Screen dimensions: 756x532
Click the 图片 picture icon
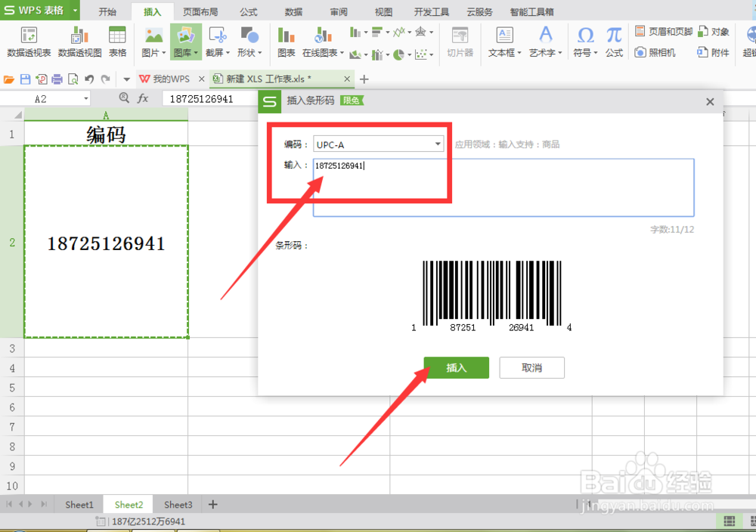click(153, 36)
